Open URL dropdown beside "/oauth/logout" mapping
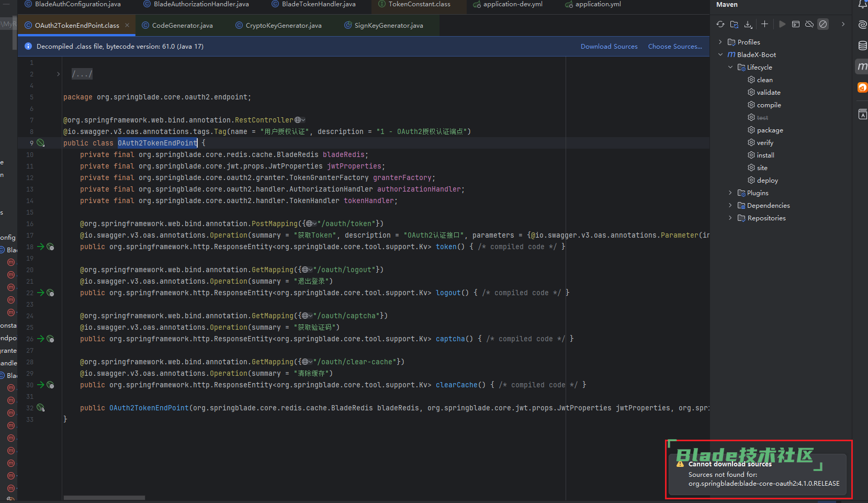 point(308,270)
